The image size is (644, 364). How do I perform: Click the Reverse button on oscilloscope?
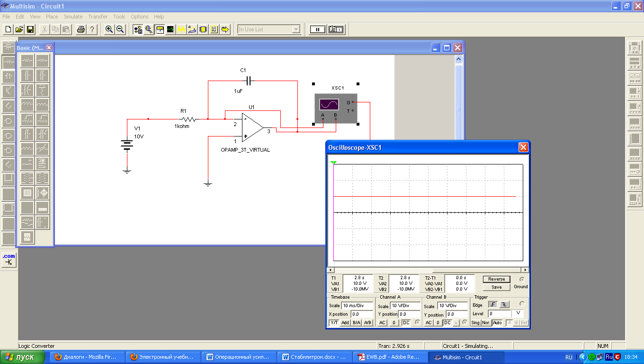tap(496, 279)
